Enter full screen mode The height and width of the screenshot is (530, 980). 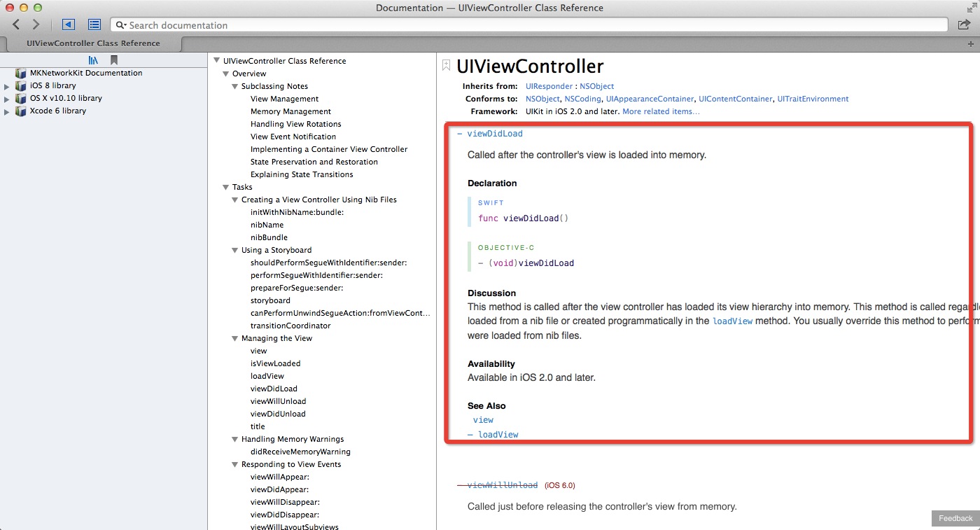970,7
